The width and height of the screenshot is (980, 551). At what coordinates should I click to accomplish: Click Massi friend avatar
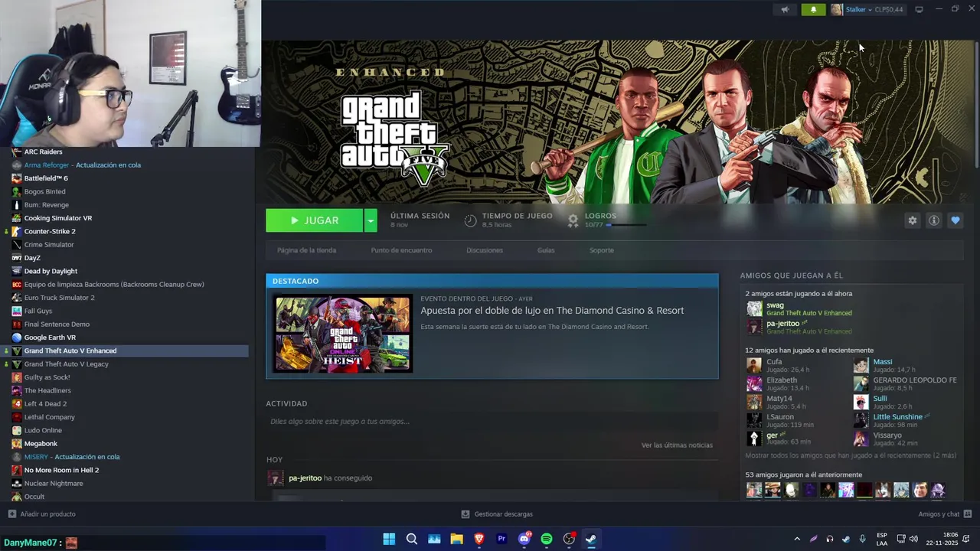(861, 365)
